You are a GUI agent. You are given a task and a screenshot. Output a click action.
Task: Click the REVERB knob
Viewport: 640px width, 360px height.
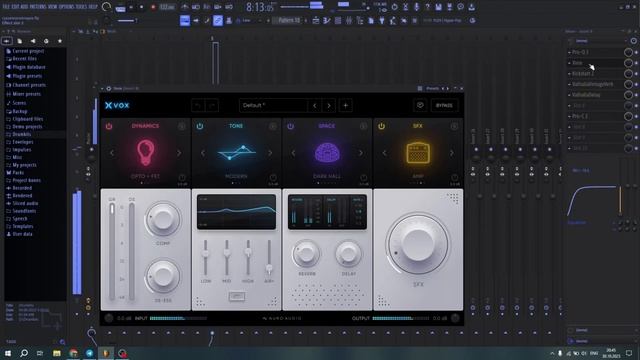(x=306, y=254)
